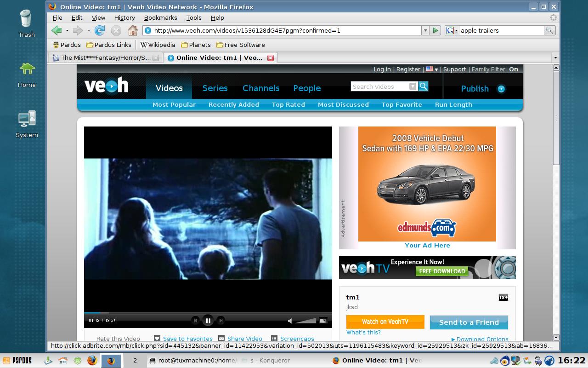Toggle the Family Filter On setting
This screenshot has width=588, height=368.
(514, 69)
